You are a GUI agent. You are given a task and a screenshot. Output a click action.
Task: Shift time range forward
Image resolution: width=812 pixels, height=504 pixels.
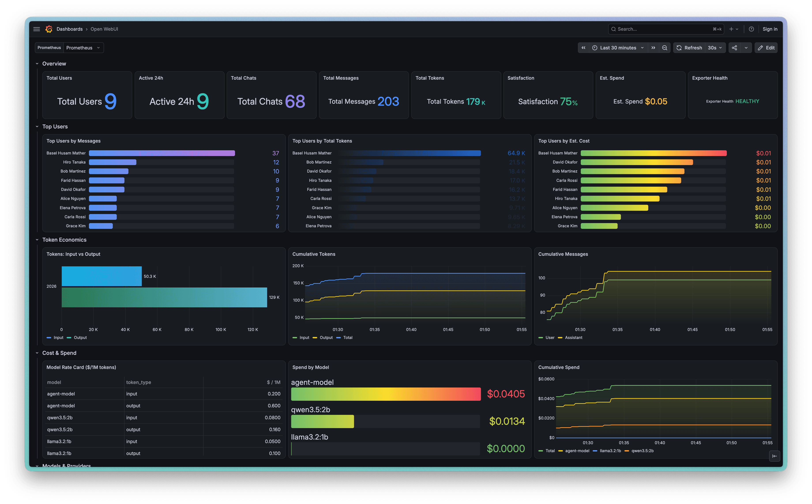point(653,48)
